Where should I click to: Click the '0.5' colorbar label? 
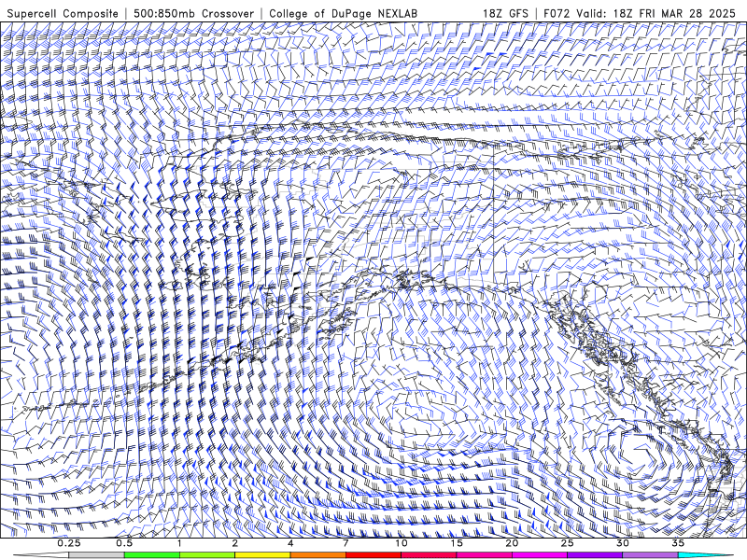[124, 543]
